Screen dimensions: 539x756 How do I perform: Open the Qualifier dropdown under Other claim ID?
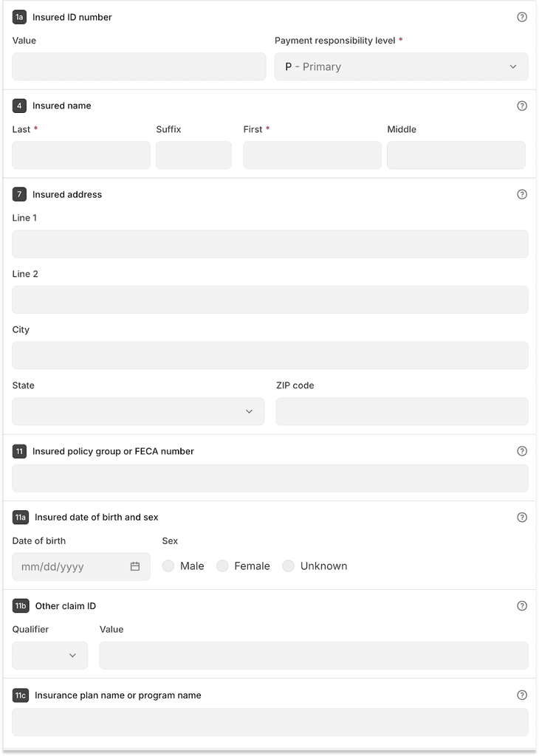coord(49,655)
